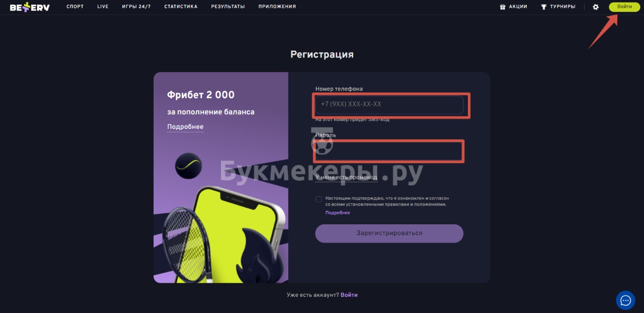Focus the Номер телефона input field
The width and height of the screenshot is (644, 313).
389,104
